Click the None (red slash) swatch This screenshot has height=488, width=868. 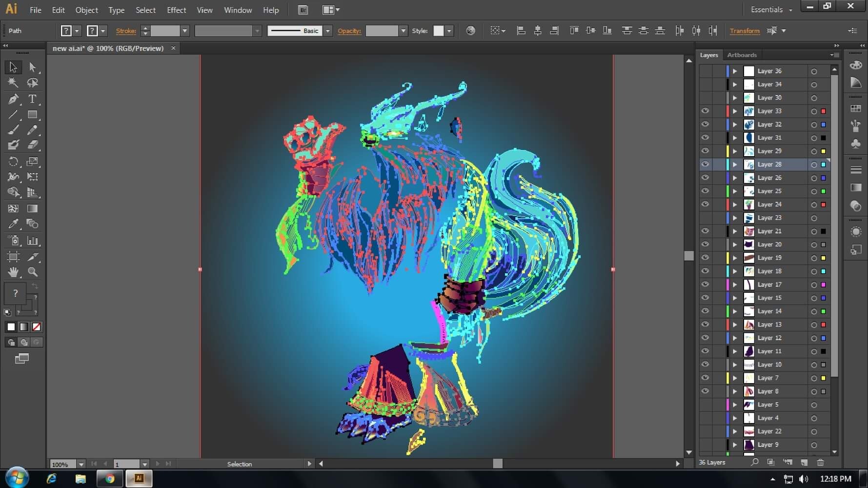click(x=36, y=327)
